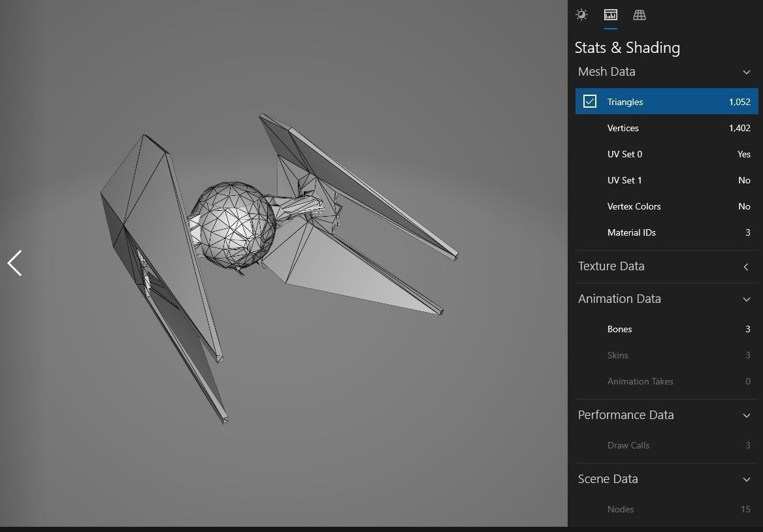The image size is (763, 532).
Task: Click the Animation Takes row
Action: coord(667,382)
